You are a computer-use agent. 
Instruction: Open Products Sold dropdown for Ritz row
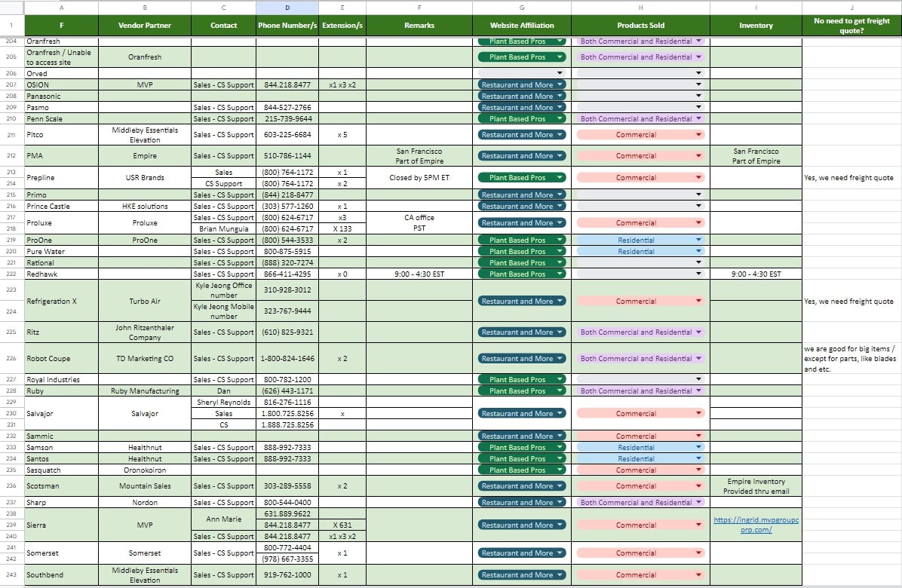pos(640,332)
